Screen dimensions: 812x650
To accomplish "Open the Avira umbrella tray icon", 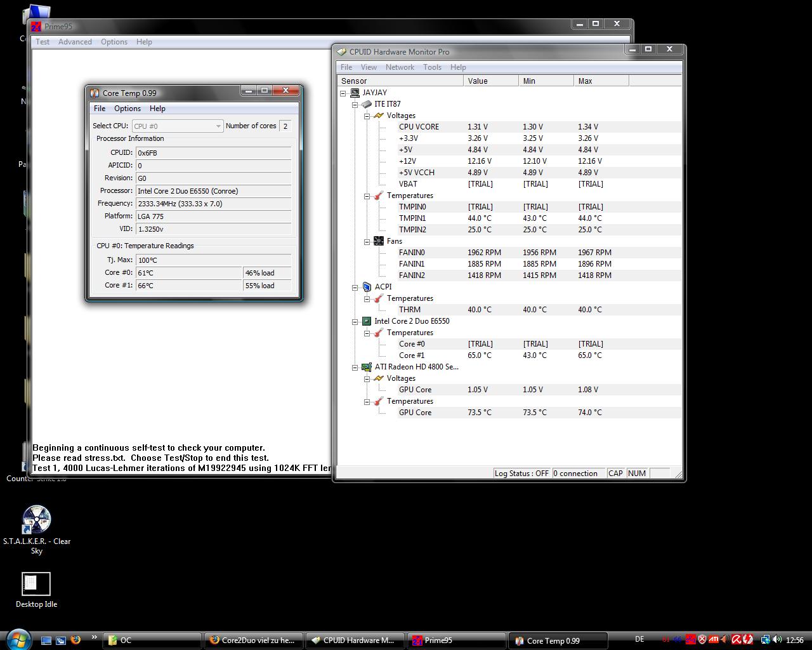I will pos(737,640).
